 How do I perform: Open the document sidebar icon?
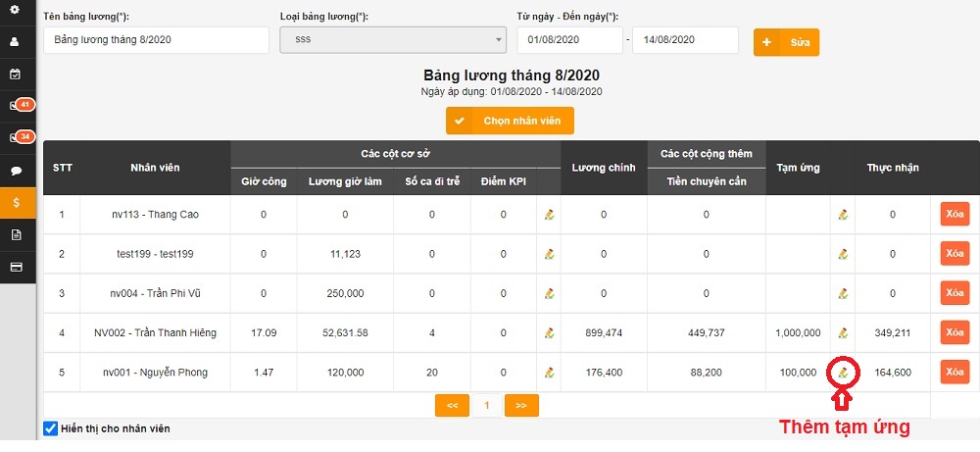click(x=15, y=234)
